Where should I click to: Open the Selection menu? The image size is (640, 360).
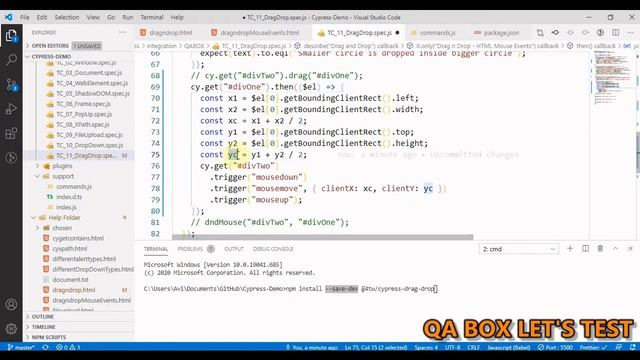coord(67,18)
